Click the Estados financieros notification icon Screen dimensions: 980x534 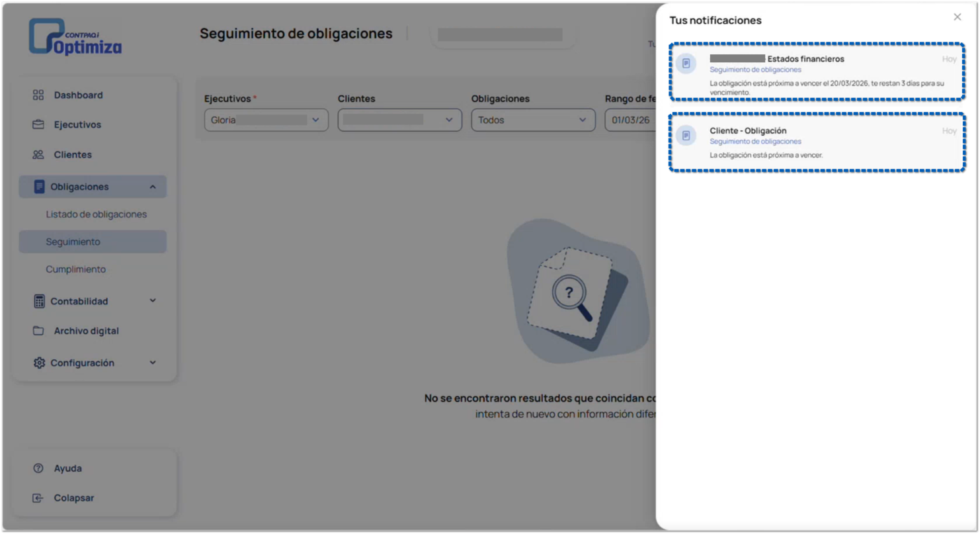(x=686, y=64)
